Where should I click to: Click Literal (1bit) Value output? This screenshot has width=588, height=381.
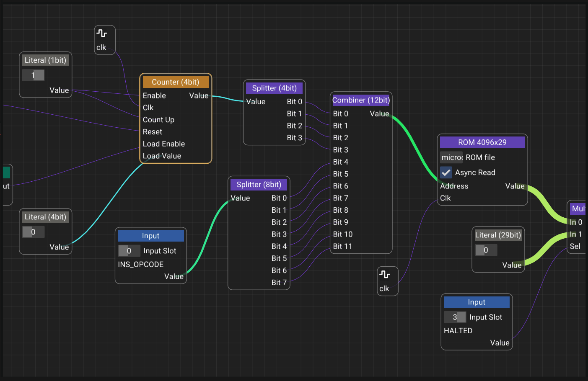[x=59, y=90]
